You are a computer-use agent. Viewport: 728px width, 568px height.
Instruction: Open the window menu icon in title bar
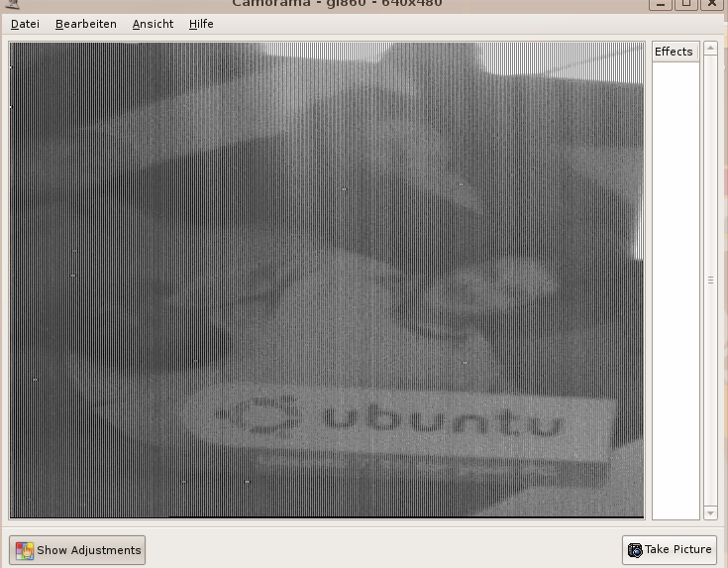point(10,3)
